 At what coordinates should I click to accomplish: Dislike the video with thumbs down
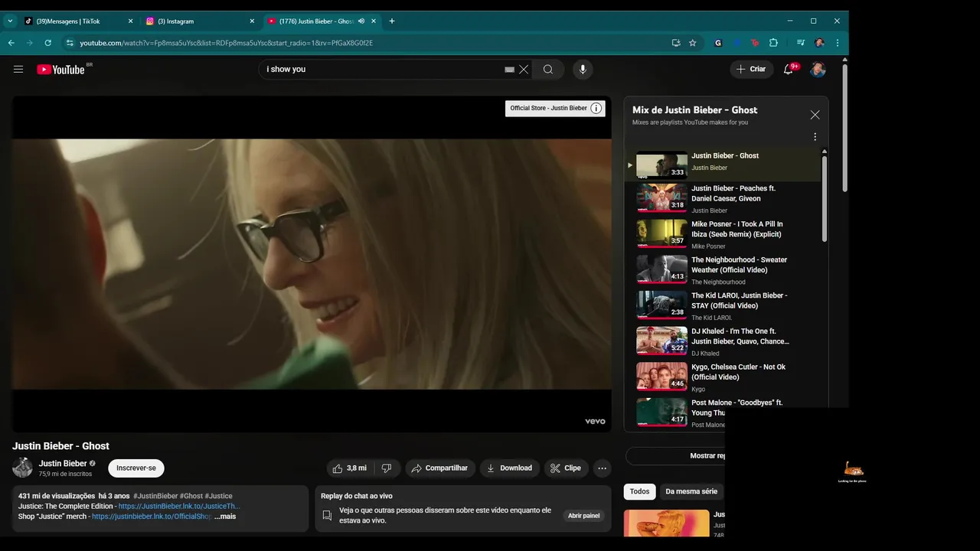click(387, 468)
